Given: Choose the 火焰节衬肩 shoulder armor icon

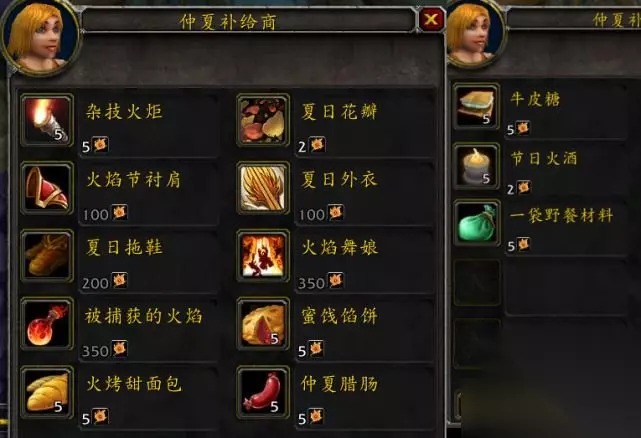Looking at the screenshot, I should [47, 188].
